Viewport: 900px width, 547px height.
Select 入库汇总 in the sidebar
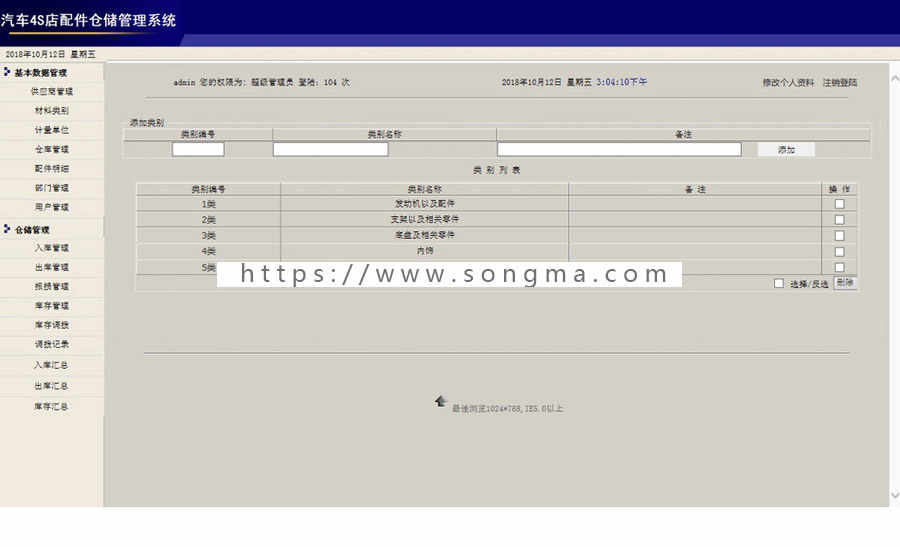pyautogui.click(x=51, y=365)
